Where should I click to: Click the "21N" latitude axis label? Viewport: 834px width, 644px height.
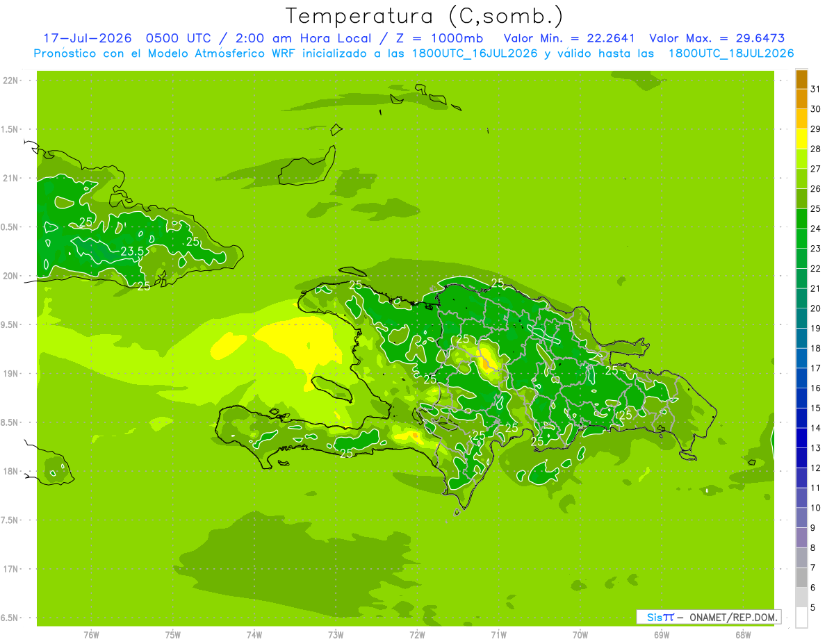click(x=10, y=179)
